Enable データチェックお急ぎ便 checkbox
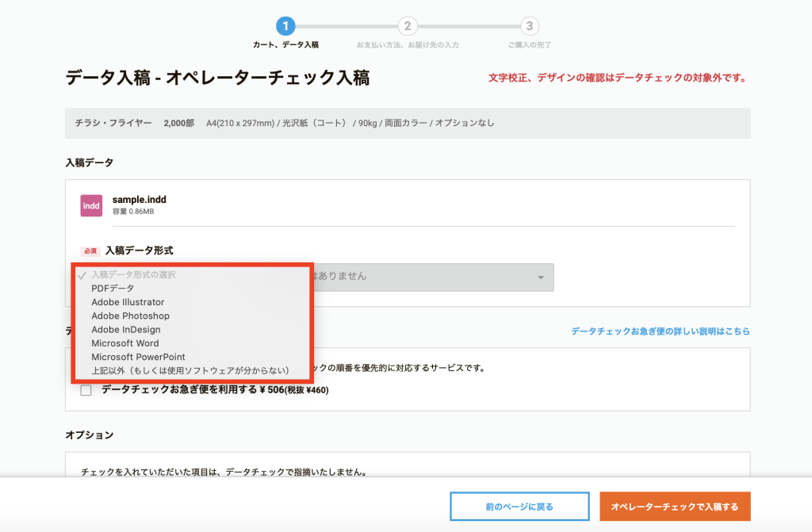Image resolution: width=812 pixels, height=532 pixels. pos(86,390)
